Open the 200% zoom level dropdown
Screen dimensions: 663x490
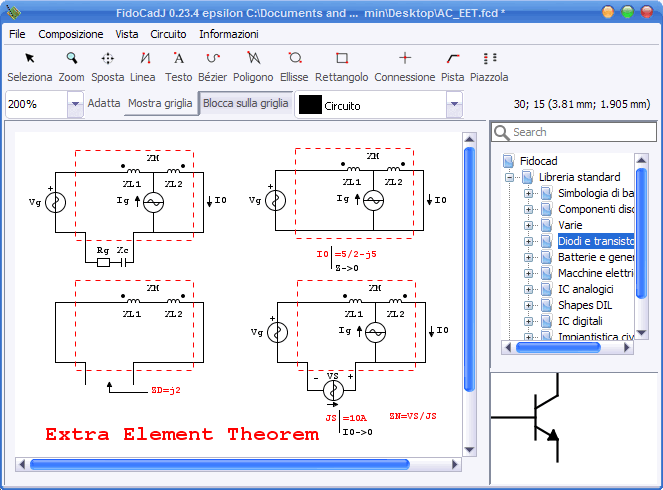[x=75, y=104]
